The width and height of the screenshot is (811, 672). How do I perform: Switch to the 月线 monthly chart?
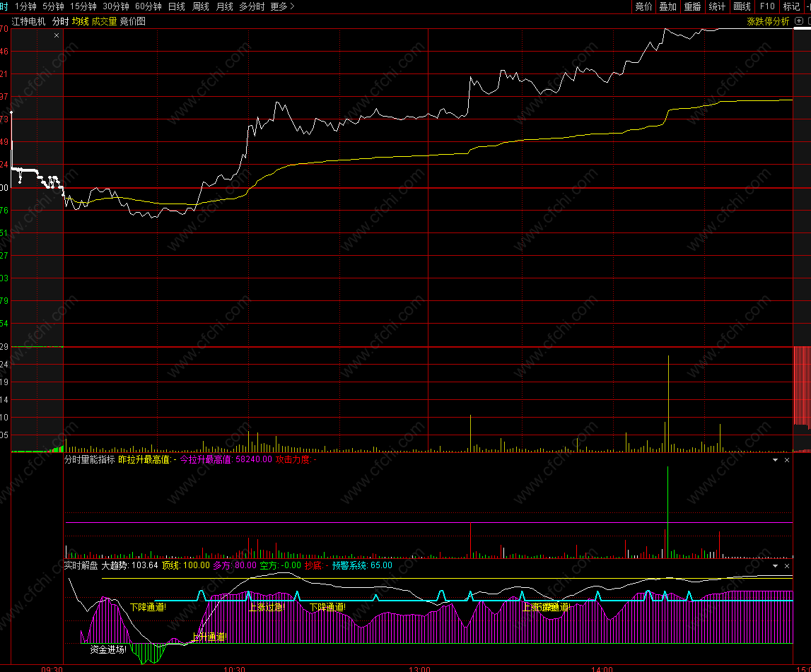coord(224,6)
